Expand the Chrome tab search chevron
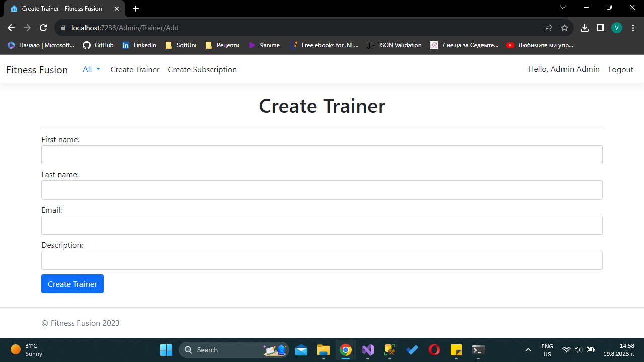This screenshot has height=362, width=644. click(562, 8)
